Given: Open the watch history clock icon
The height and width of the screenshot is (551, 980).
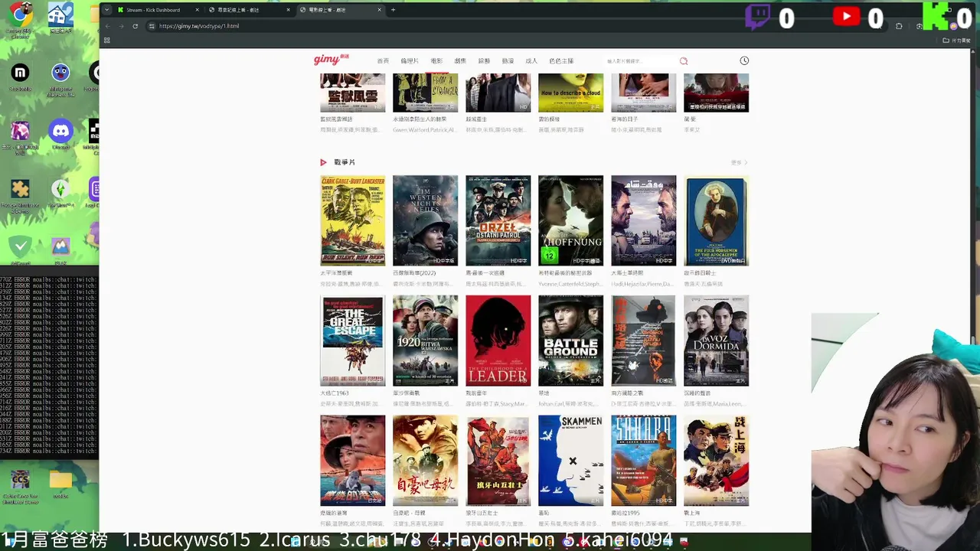Looking at the screenshot, I should pyautogui.click(x=744, y=60).
